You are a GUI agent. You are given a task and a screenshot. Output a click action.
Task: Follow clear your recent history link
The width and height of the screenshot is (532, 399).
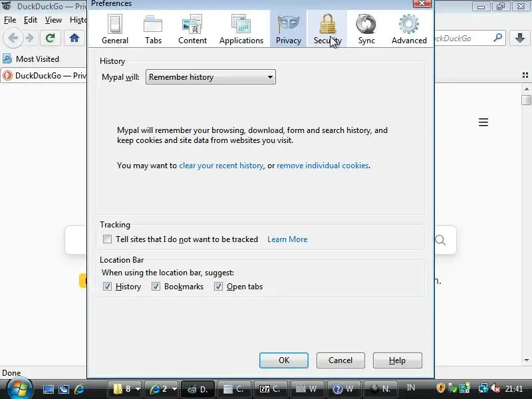coord(221,166)
